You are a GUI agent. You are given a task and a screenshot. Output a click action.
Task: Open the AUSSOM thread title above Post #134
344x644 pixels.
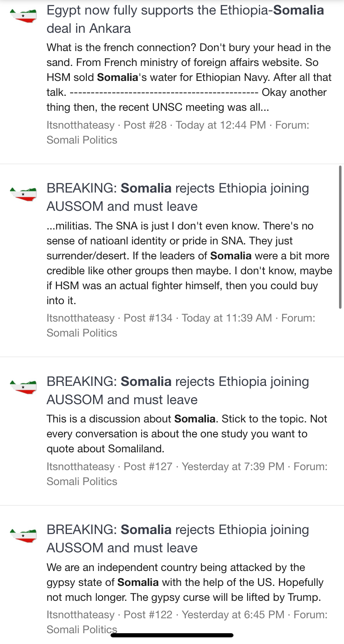(x=178, y=197)
